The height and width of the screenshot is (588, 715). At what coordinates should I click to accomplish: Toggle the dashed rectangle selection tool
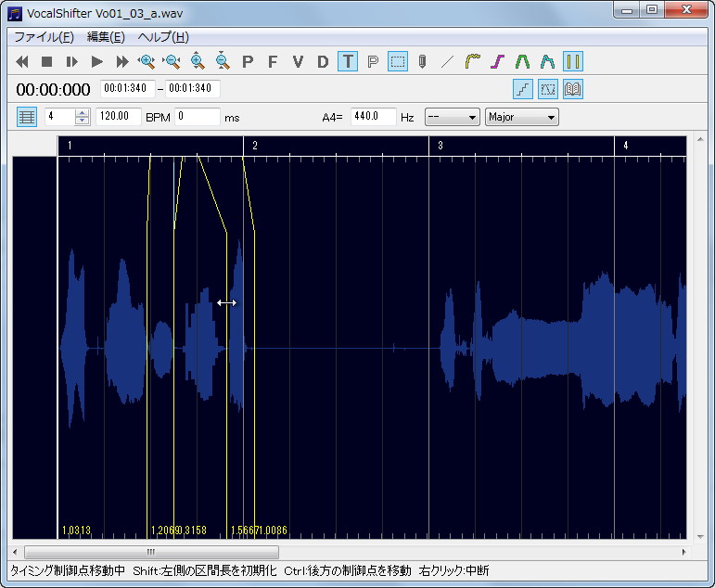[398, 61]
